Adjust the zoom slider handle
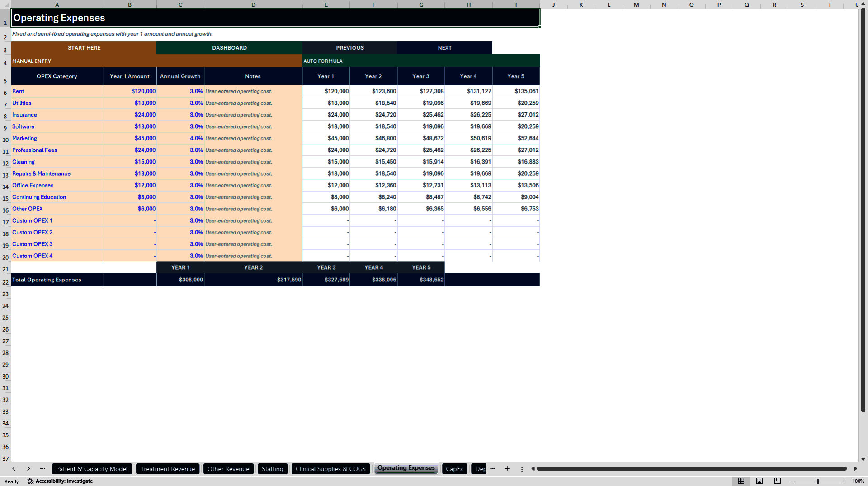The height and width of the screenshot is (486, 868). click(x=818, y=481)
